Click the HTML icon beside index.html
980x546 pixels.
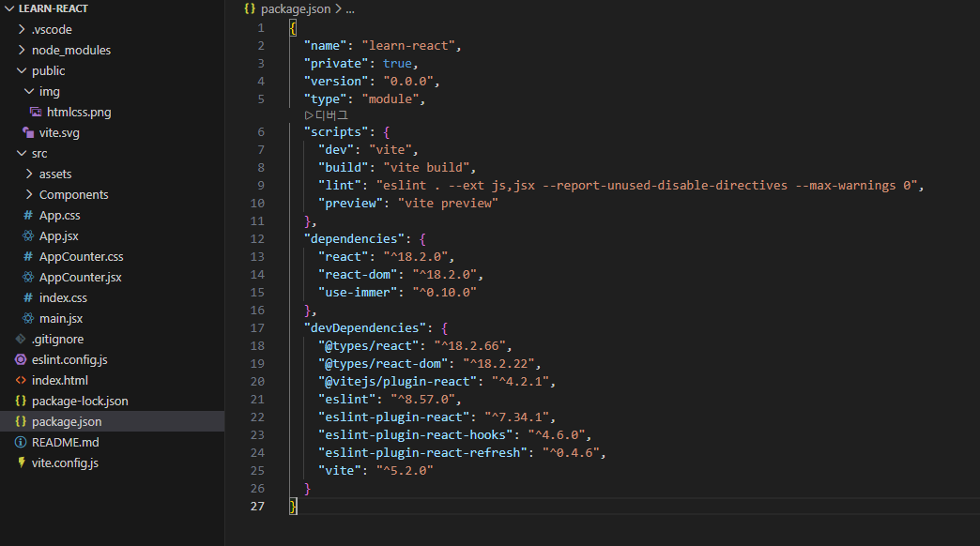pos(21,380)
